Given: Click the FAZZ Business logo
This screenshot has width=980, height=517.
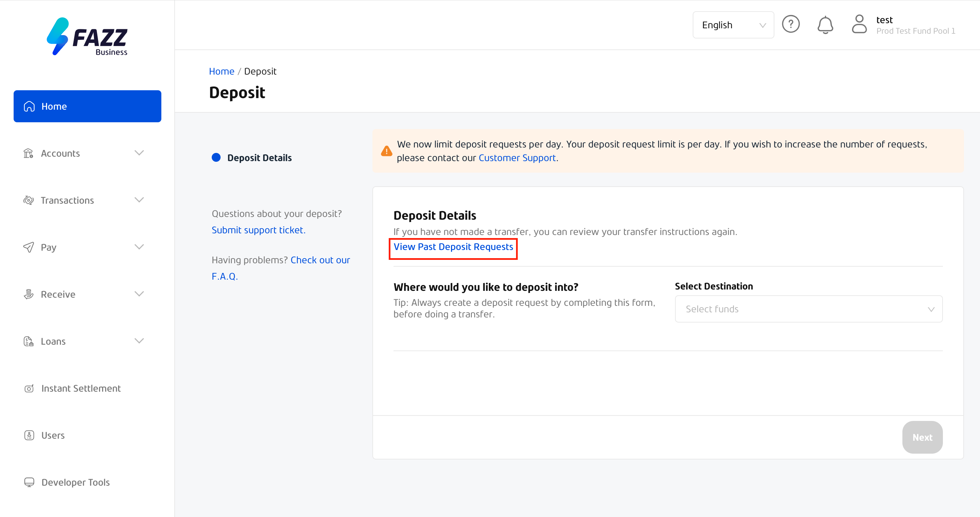Looking at the screenshot, I should coord(87,36).
